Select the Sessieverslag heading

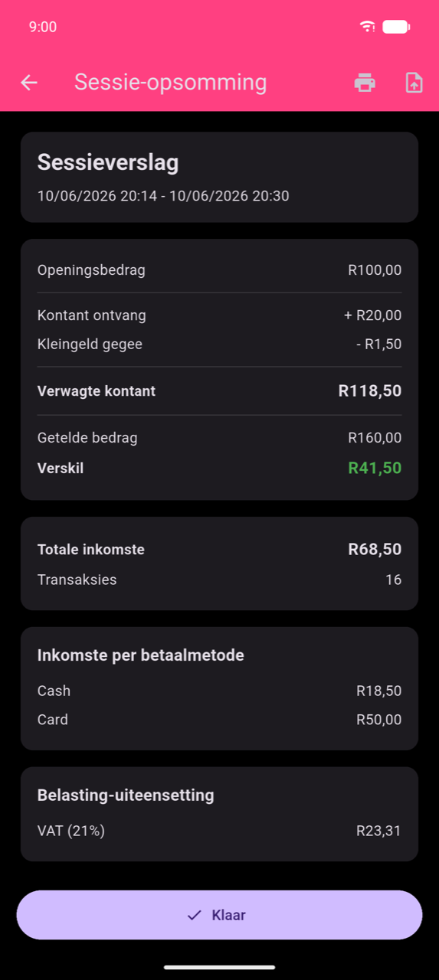click(108, 162)
